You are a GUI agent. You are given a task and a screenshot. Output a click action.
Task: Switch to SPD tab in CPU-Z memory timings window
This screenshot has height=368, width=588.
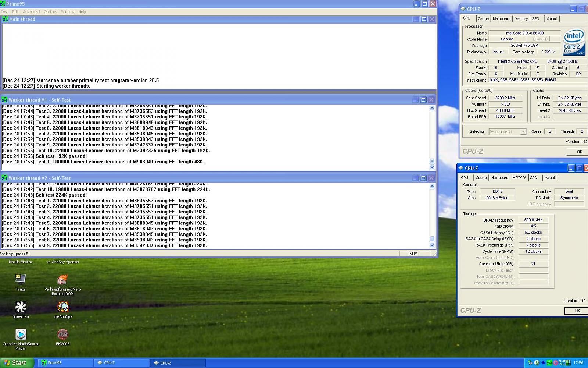point(534,178)
